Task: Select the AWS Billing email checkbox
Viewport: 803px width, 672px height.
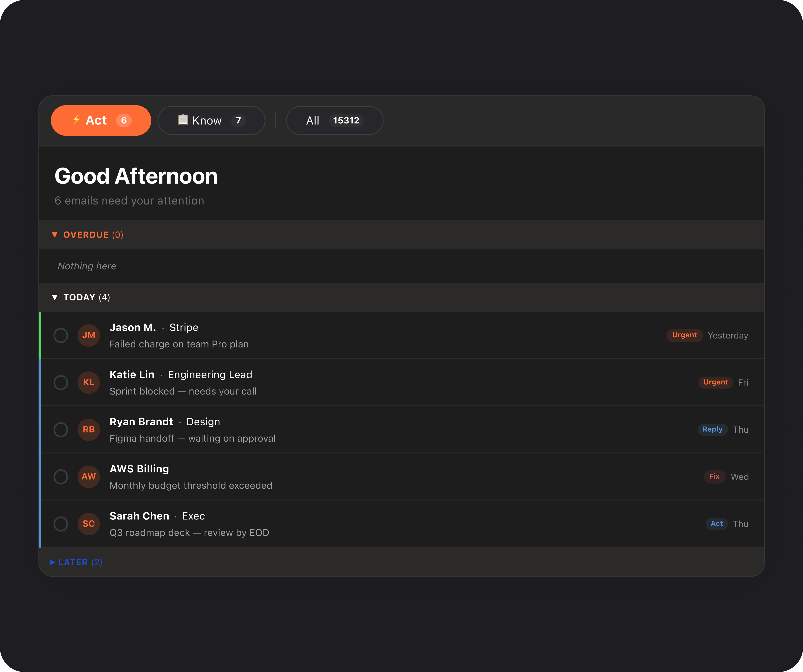Action: (x=61, y=477)
